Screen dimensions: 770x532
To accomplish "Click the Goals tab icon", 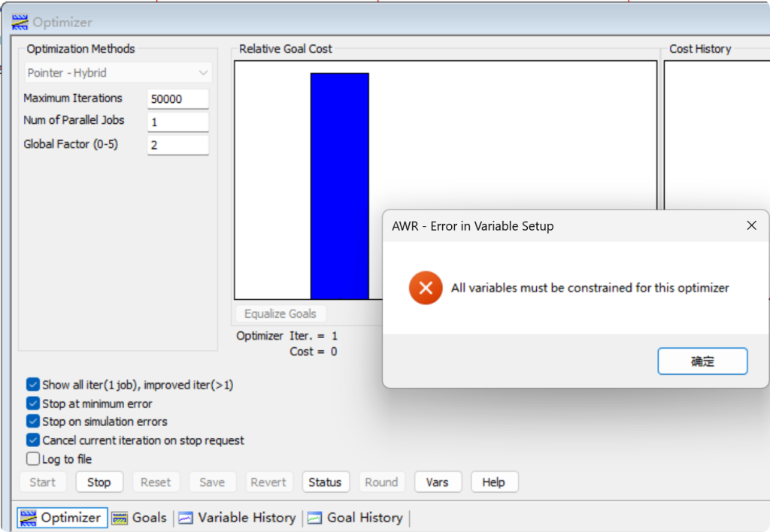I will [x=120, y=518].
